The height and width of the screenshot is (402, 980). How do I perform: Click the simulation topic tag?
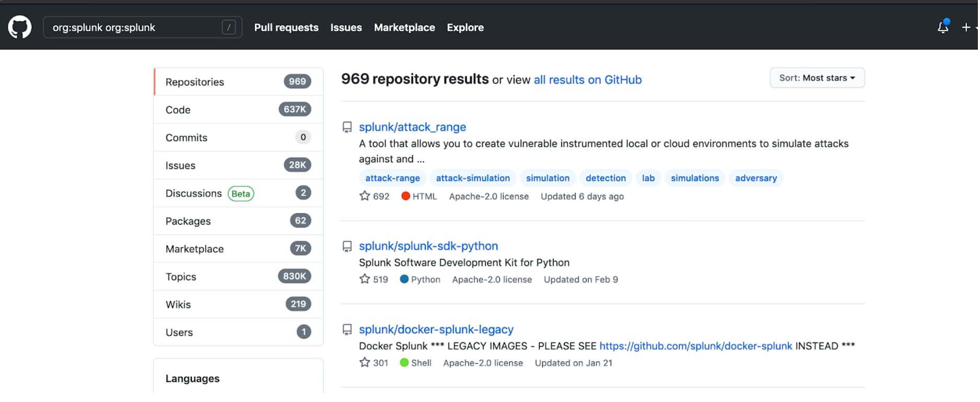(x=547, y=178)
